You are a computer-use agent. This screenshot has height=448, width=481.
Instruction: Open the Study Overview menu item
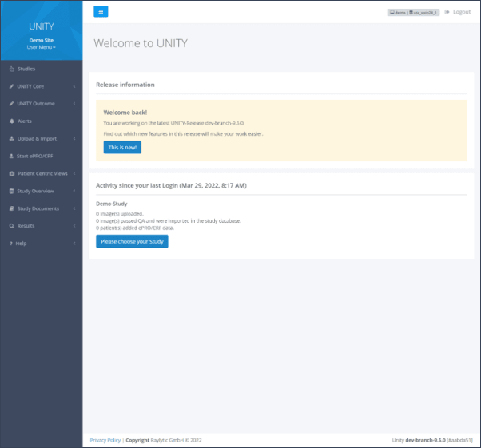click(x=35, y=191)
